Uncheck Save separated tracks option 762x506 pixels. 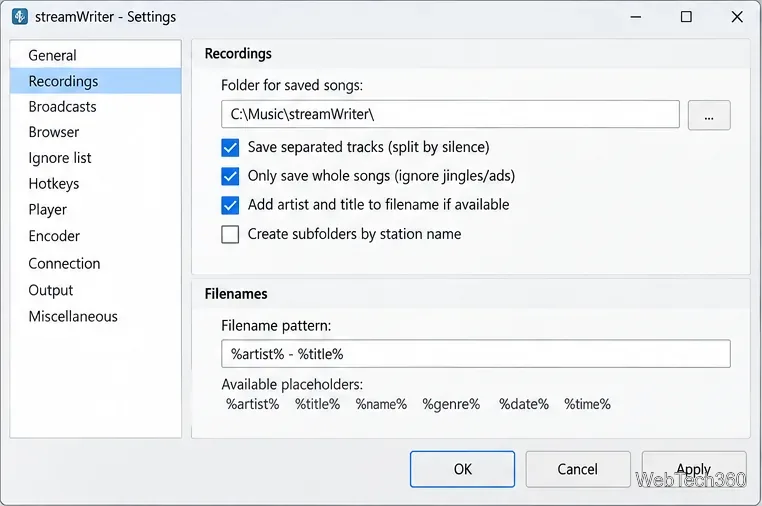[x=230, y=147]
